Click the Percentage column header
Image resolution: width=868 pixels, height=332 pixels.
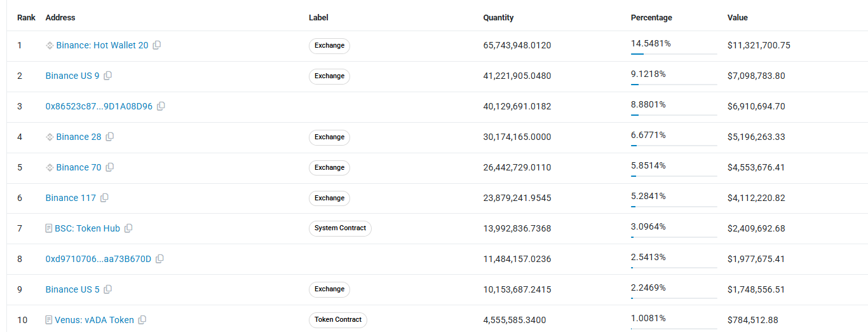click(651, 18)
